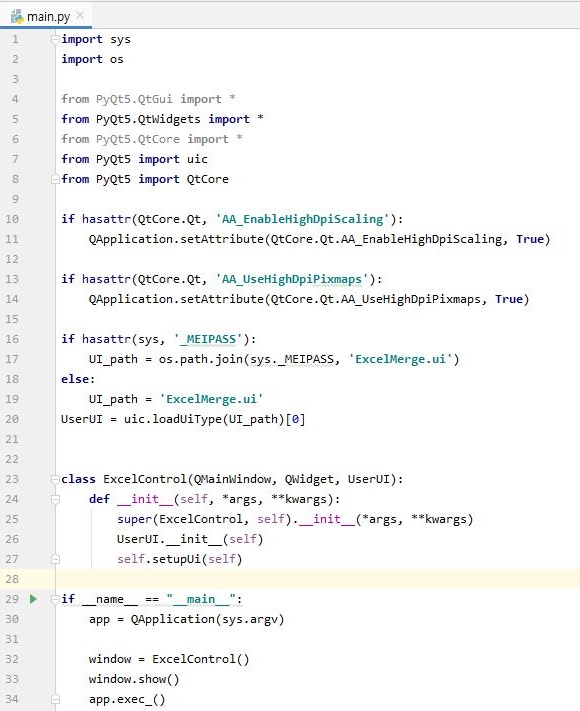The width and height of the screenshot is (580, 711).
Task: Click 'uic.loadUiType' on line 20
Action: (x=173, y=419)
